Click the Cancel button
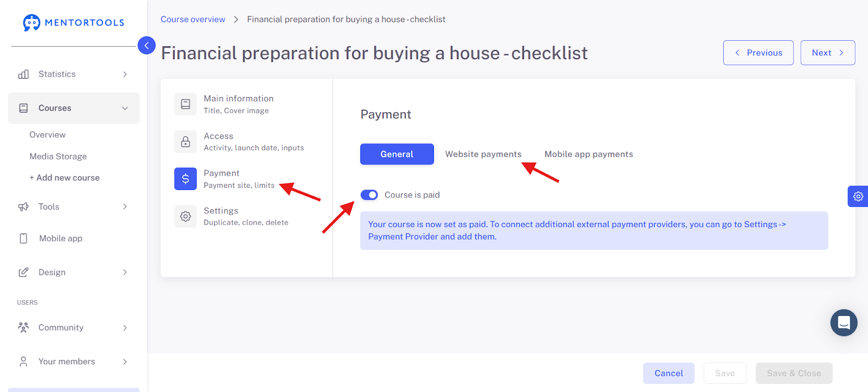This screenshot has width=868, height=392. tap(669, 374)
